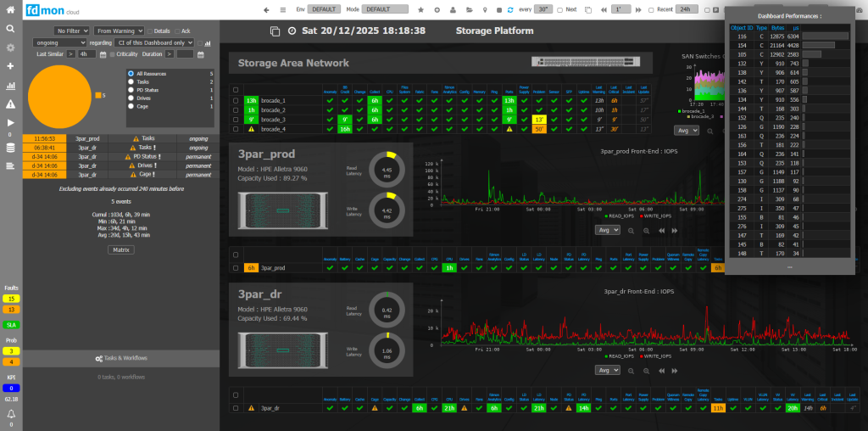Open the Env DEFAULT selector
The width and height of the screenshot is (868, 431).
(324, 9)
